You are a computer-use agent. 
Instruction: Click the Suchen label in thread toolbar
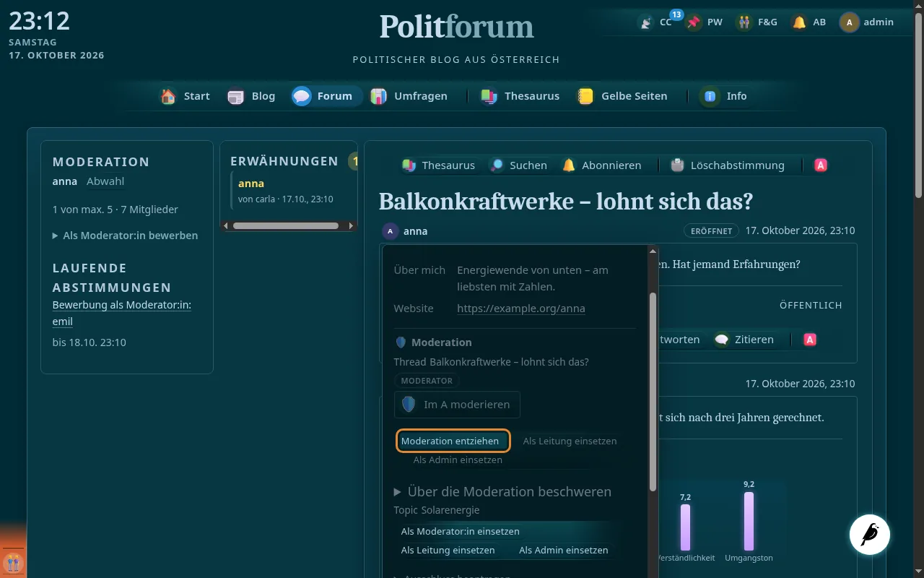point(528,165)
